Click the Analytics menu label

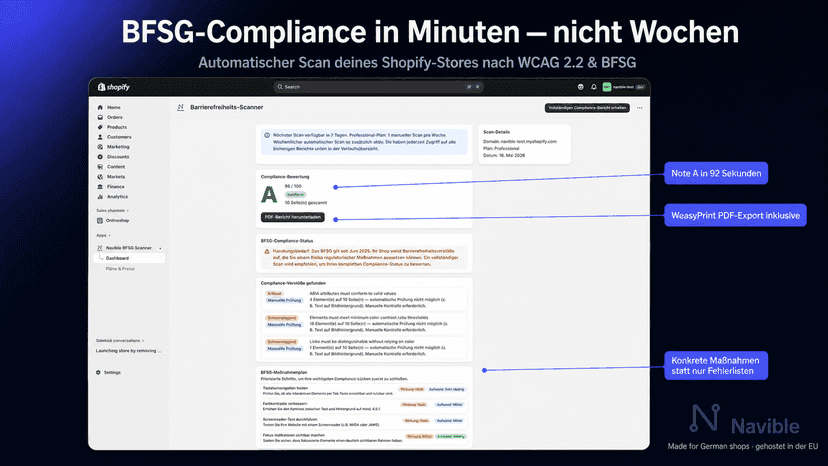[x=117, y=197]
